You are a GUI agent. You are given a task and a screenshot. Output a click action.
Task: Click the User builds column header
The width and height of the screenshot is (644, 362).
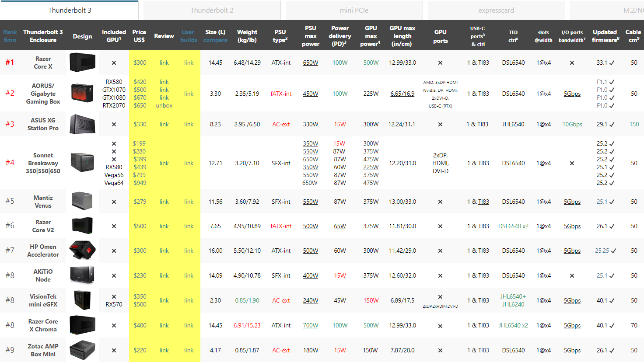point(189,36)
